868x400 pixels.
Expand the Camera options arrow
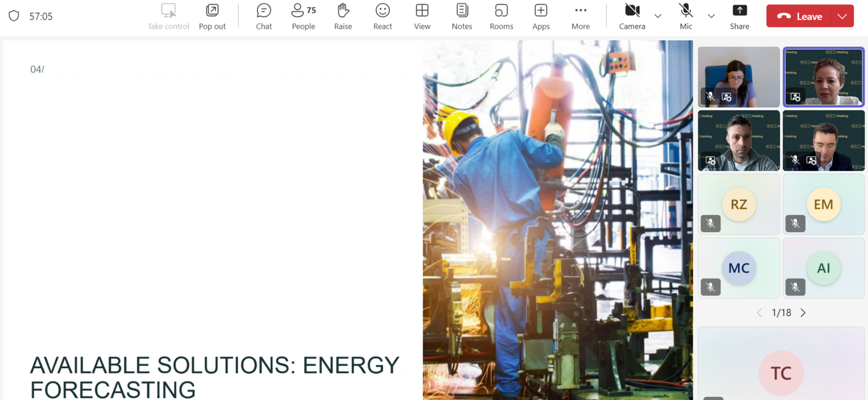[658, 16]
